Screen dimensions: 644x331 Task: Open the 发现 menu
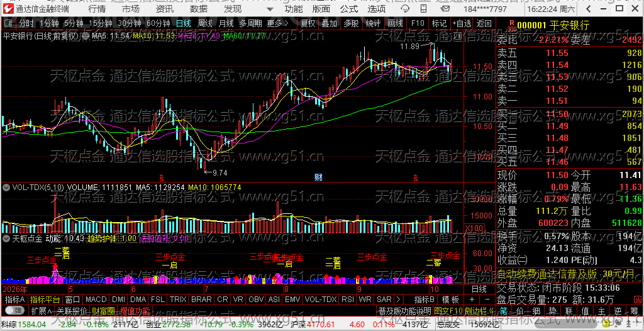pyautogui.click(x=233, y=9)
